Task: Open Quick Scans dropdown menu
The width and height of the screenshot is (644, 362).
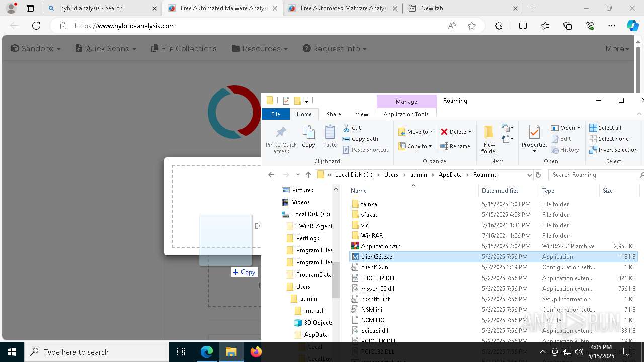Action: [106, 49]
